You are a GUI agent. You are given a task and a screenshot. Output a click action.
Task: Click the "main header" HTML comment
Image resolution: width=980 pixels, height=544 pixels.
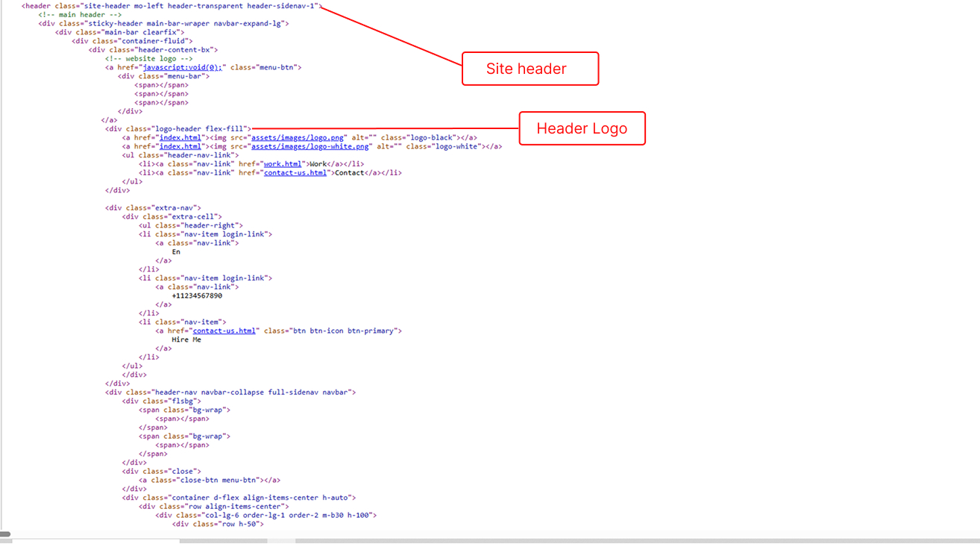coord(80,15)
